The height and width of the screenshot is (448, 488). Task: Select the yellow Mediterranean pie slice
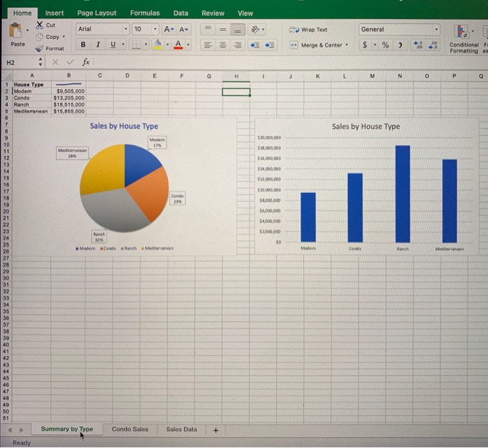[x=105, y=169]
